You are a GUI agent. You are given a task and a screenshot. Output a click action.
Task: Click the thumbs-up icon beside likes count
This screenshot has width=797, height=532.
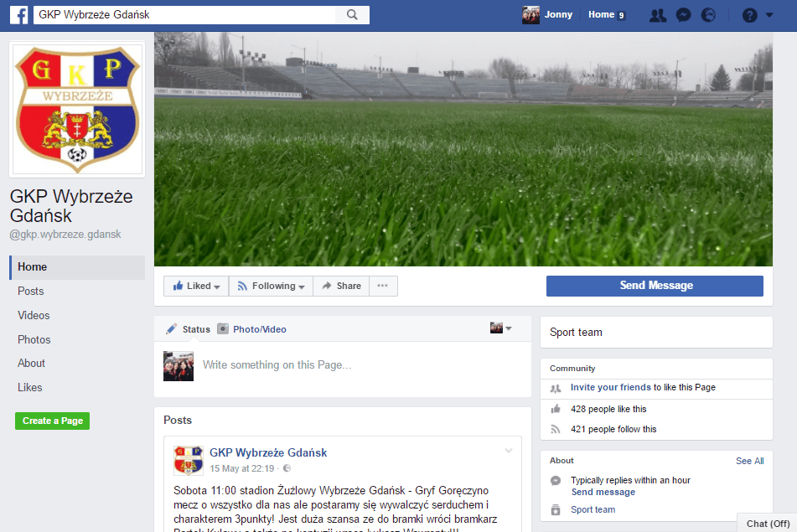coord(556,409)
